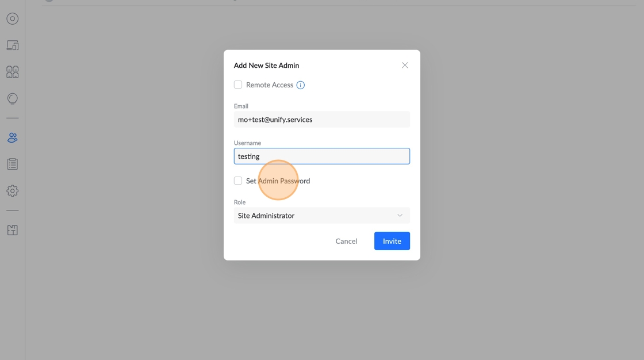Open the Insights bulb icon in sidebar

tap(13, 99)
